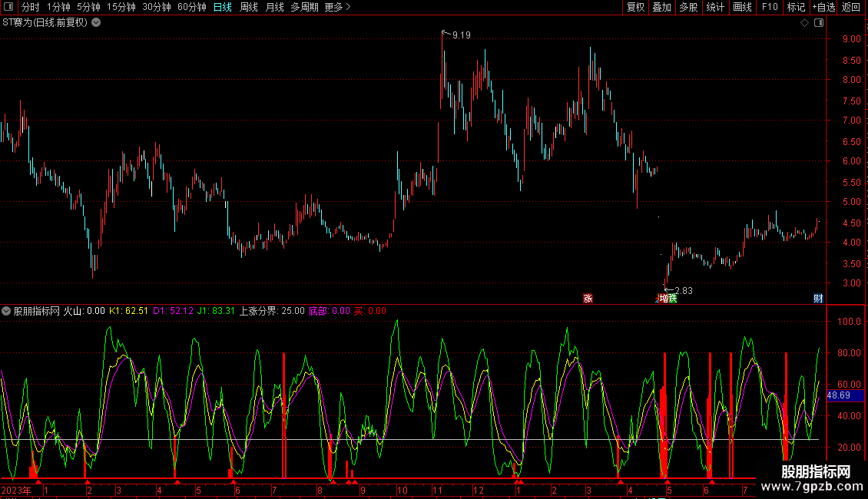Open the F10 company info
This screenshot has height=499, width=868.
click(x=770, y=7)
